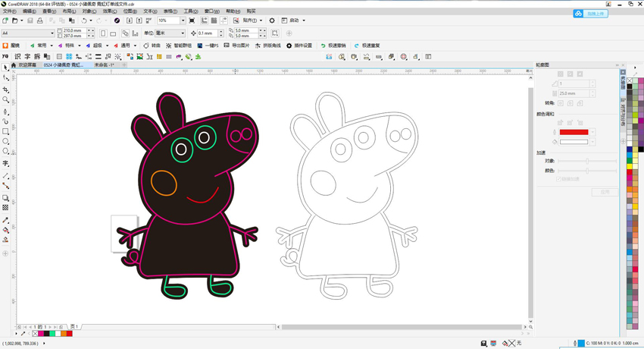Click the 插件设置 plugin settings button
Image resolution: width=644 pixels, height=349 pixels.
[299, 46]
